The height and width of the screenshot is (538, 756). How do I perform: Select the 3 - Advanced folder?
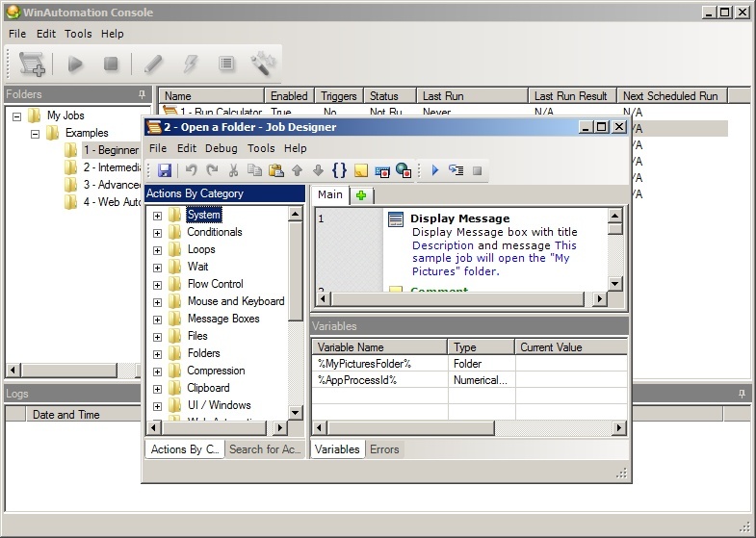point(112,185)
